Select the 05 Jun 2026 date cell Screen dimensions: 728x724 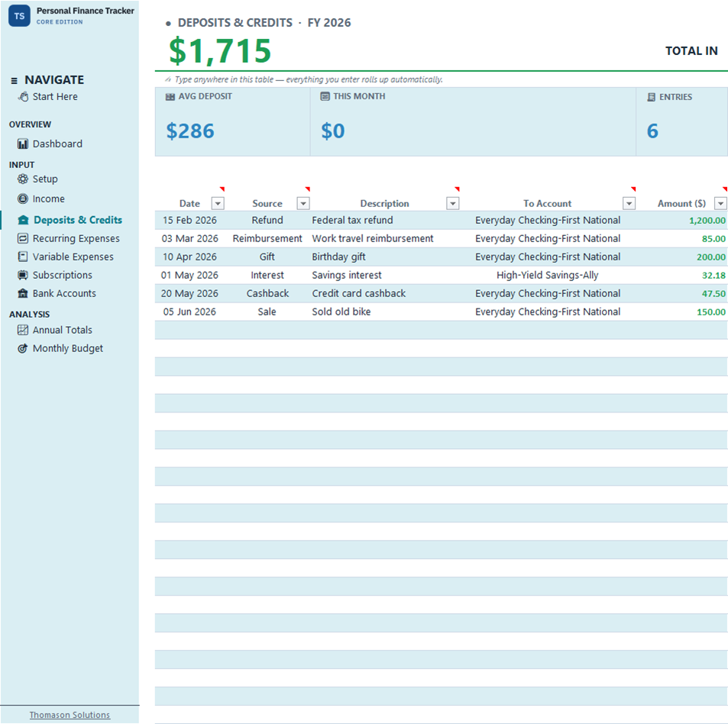click(189, 312)
